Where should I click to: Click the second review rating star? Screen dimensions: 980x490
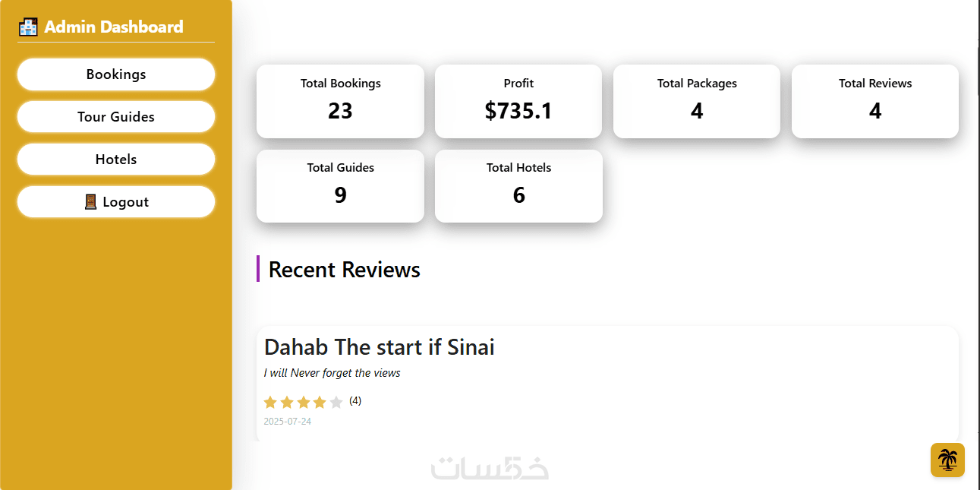(287, 402)
